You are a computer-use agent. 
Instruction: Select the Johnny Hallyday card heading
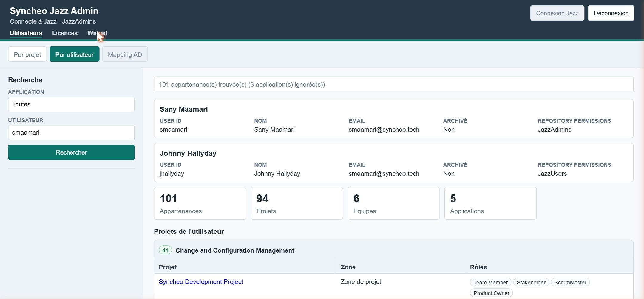[x=188, y=153]
